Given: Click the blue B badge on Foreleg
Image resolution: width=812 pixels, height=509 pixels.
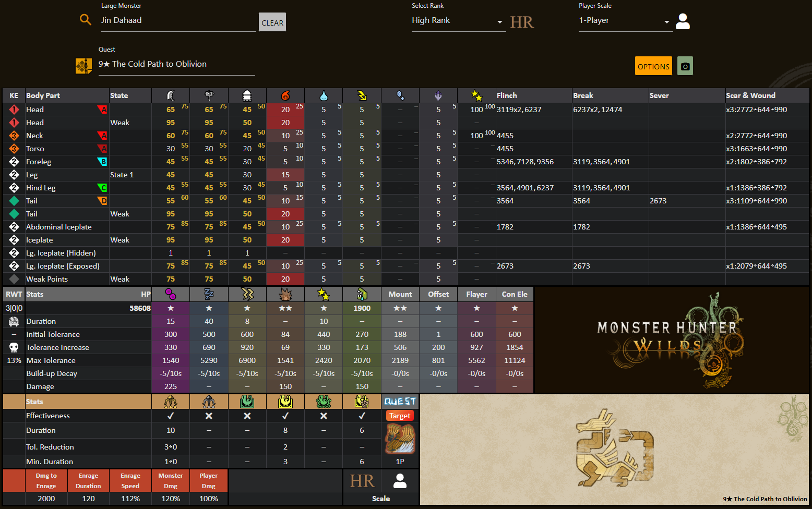Looking at the screenshot, I should coord(102,162).
